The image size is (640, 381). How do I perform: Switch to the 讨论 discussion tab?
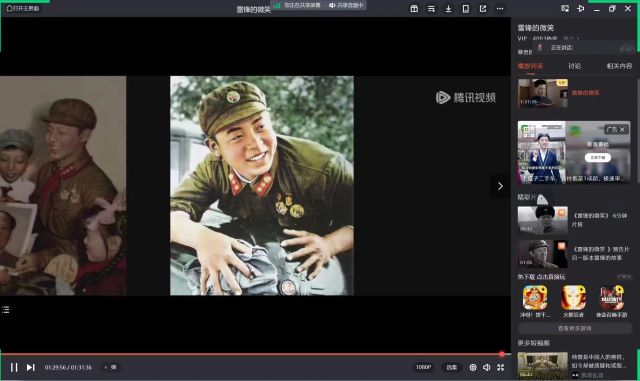574,66
